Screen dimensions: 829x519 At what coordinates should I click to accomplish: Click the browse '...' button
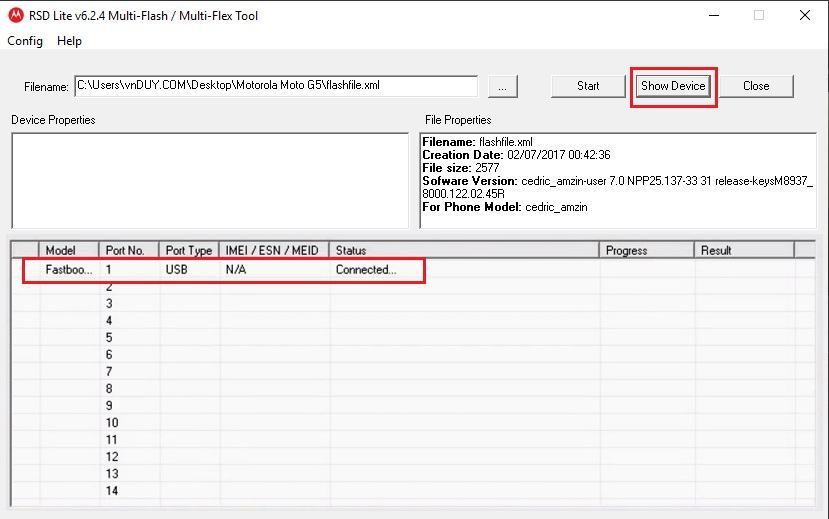point(503,87)
